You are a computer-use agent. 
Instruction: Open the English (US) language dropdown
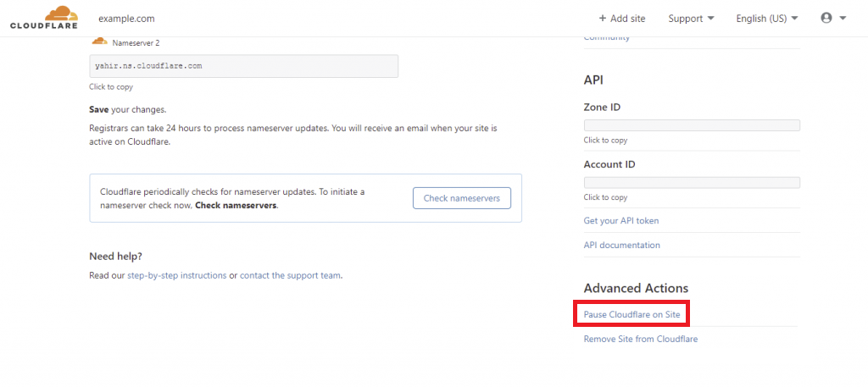[x=766, y=19]
